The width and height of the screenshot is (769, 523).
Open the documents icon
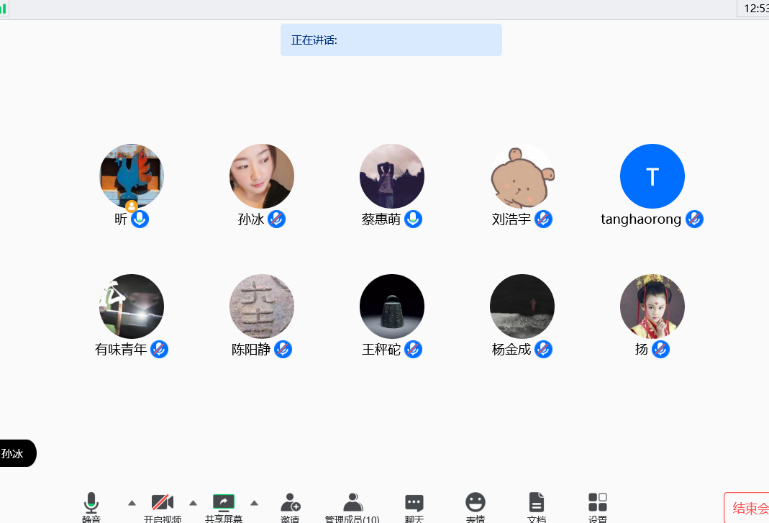536,503
